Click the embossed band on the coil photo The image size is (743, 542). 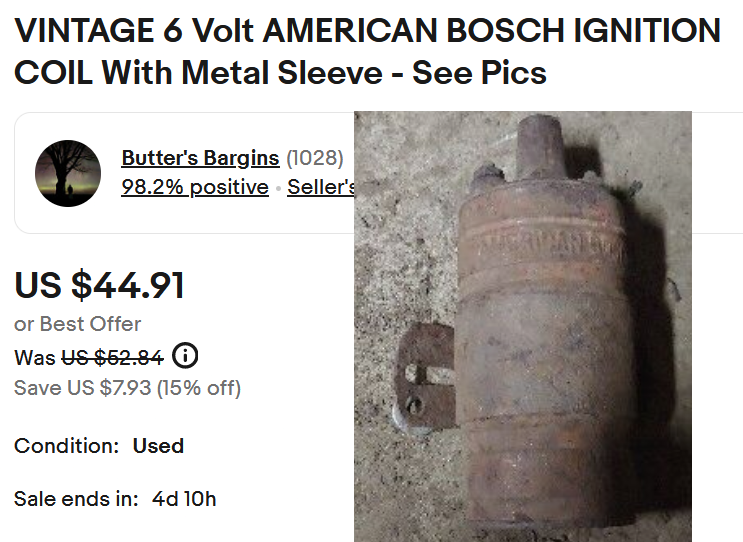545,243
